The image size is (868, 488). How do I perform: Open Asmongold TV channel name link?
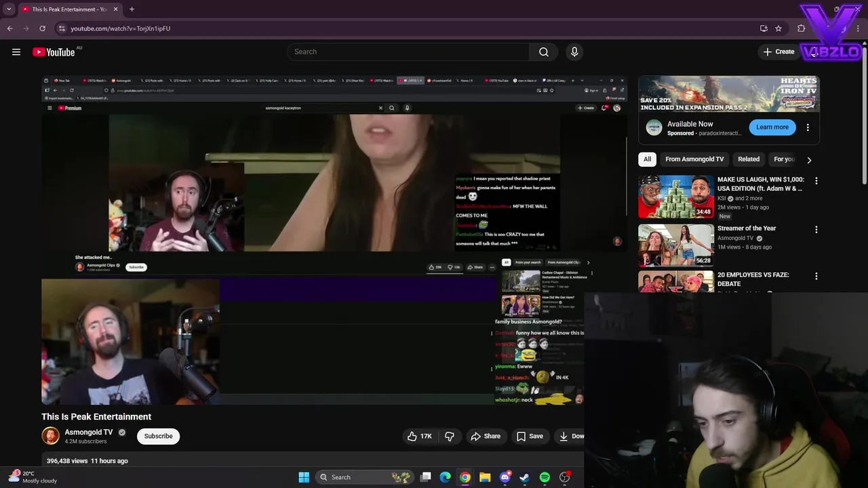[89, 432]
